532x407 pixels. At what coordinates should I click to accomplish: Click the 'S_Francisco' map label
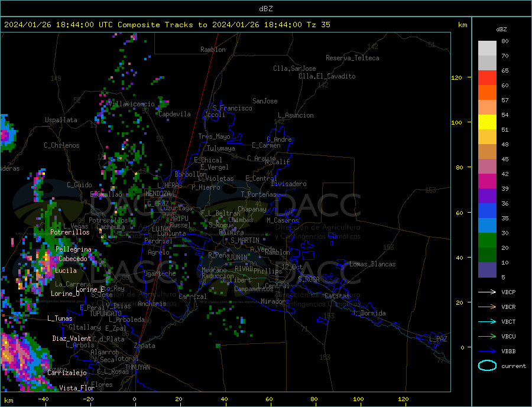point(232,108)
